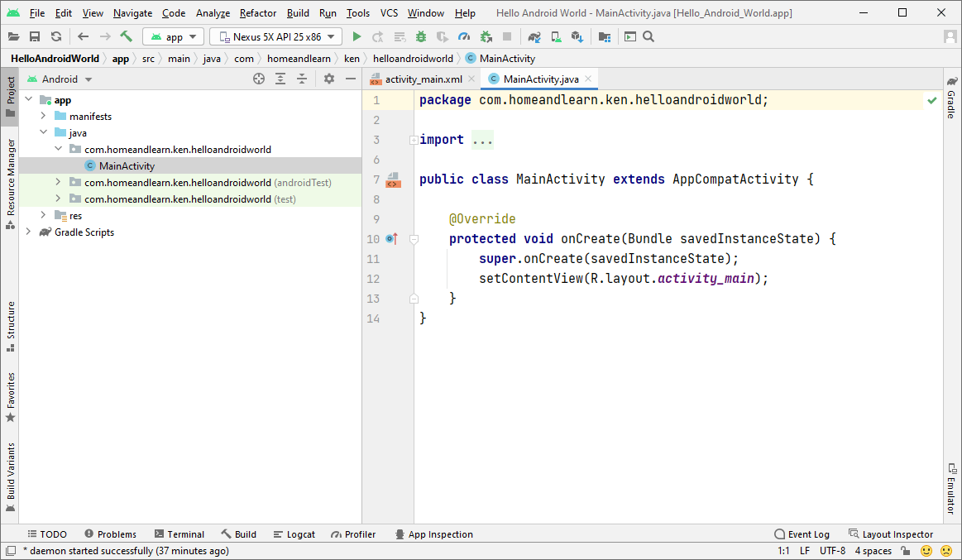This screenshot has height=560, width=962.
Task: Open the Logcat tool window
Action: tap(294, 534)
